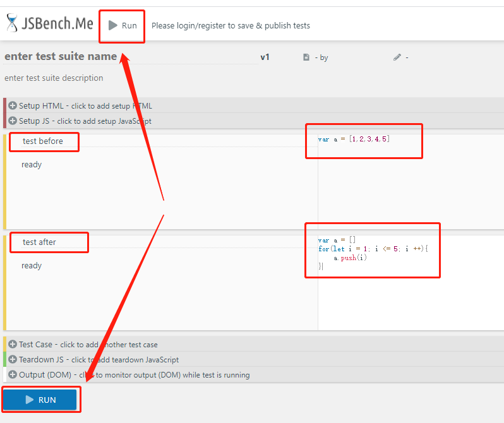The image size is (504, 423).
Task: Click the code editor containing 'var a = [1,2,3,4,5]'
Action: pos(411,181)
